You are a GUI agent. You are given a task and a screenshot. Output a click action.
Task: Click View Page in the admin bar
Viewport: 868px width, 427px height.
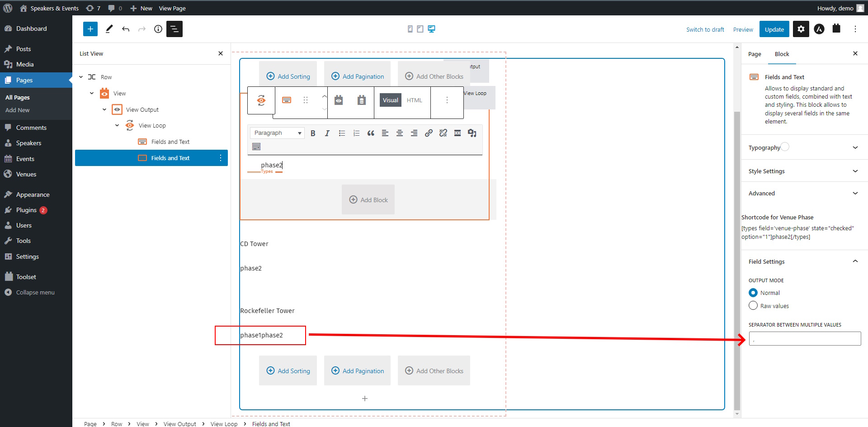click(172, 8)
